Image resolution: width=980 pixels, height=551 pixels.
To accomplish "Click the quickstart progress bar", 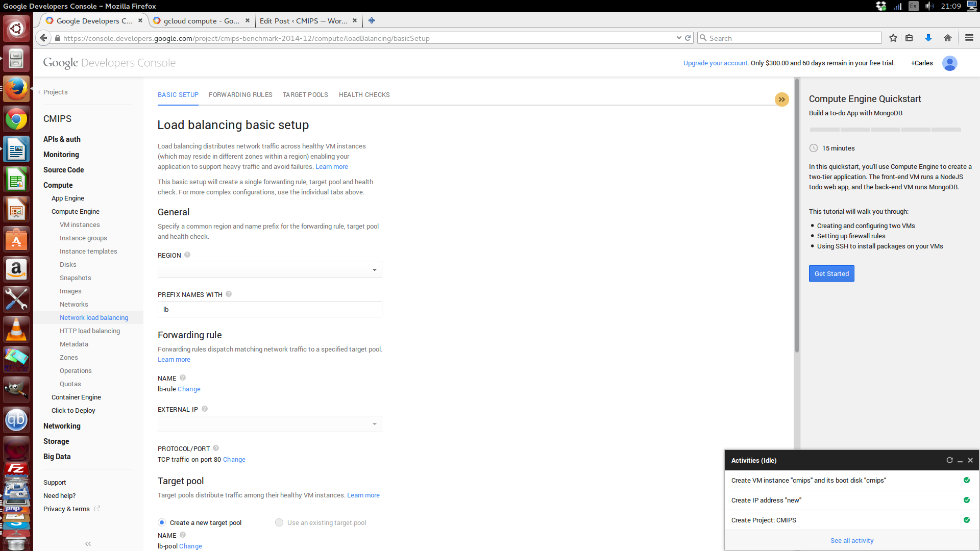I will pos(885,130).
